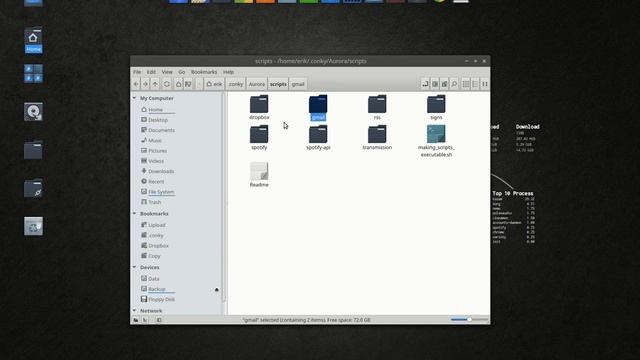Viewport: 640px width, 360px height.
Task: Go forward with the toolbar forward arrow
Action: click(145, 84)
